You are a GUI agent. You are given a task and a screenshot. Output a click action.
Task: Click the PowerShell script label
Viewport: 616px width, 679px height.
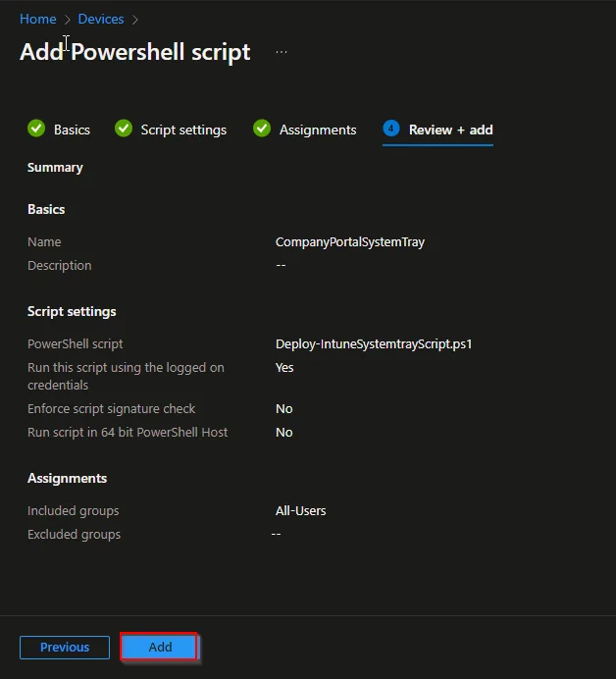click(76, 344)
